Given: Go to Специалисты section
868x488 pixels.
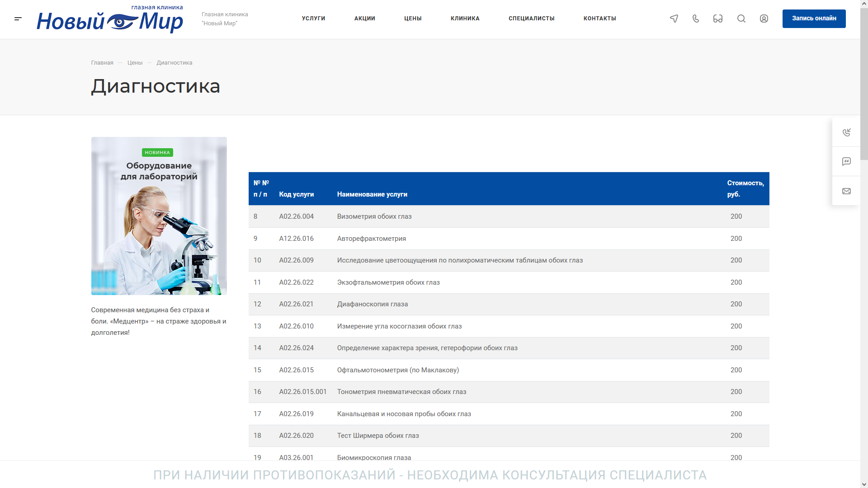Looking at the screenshot, I should pyautogui.click(x=531, y=19).
